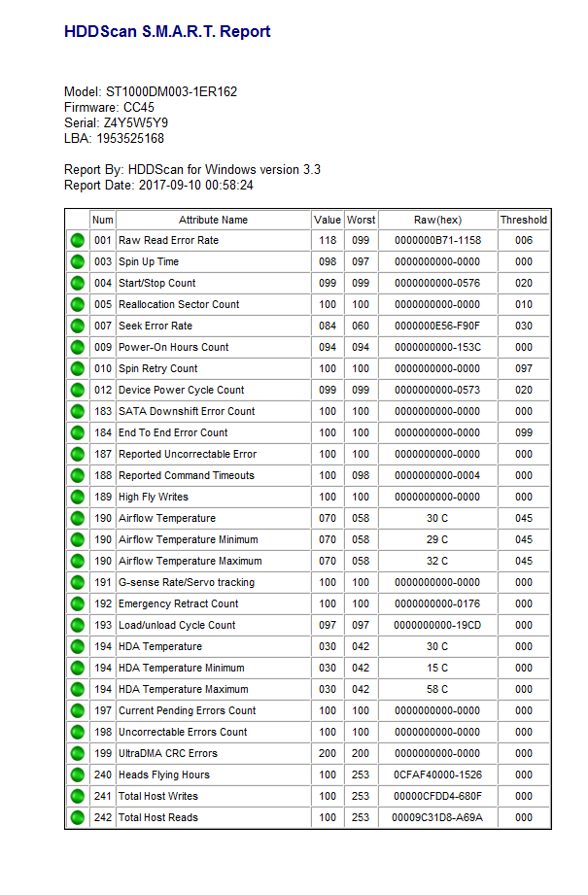This screenshot has height=895, width=588.
Task: Click the green status icon for Spin Up Time
Action: pos(78,262)
